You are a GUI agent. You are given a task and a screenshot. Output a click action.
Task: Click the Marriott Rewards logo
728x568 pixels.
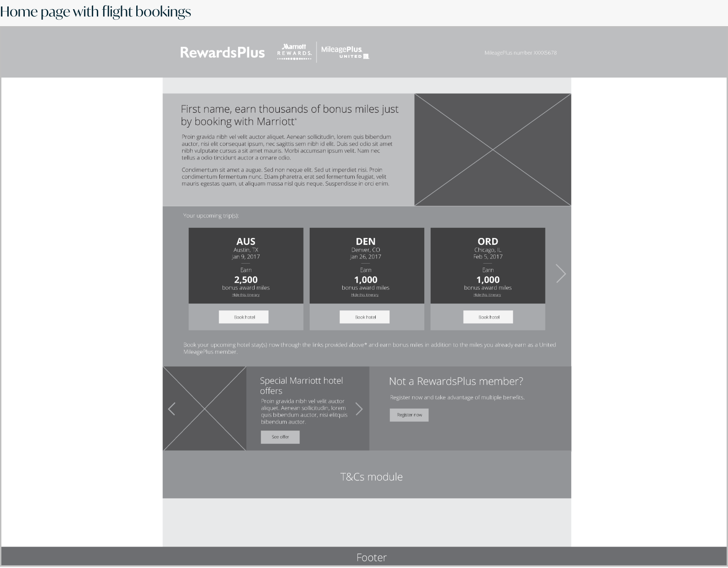click(x=294, y=52)
